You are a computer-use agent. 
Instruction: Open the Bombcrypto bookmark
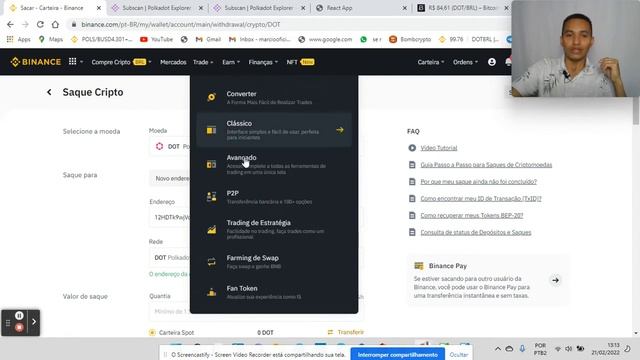410,39
